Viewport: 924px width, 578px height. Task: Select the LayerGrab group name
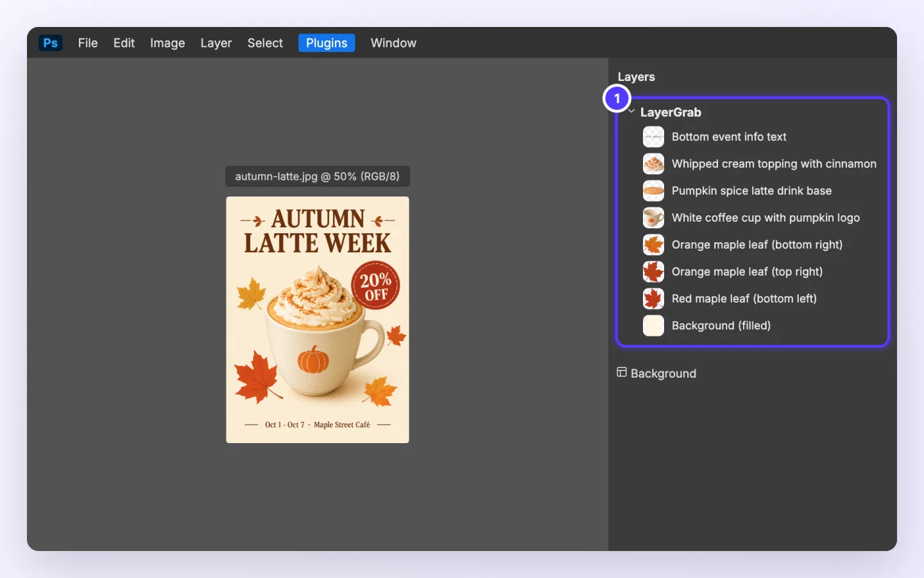coord(671,112)
